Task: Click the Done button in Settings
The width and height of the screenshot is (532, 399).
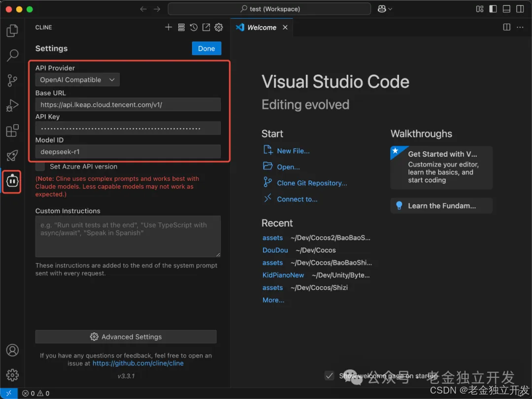Action: 206,48
